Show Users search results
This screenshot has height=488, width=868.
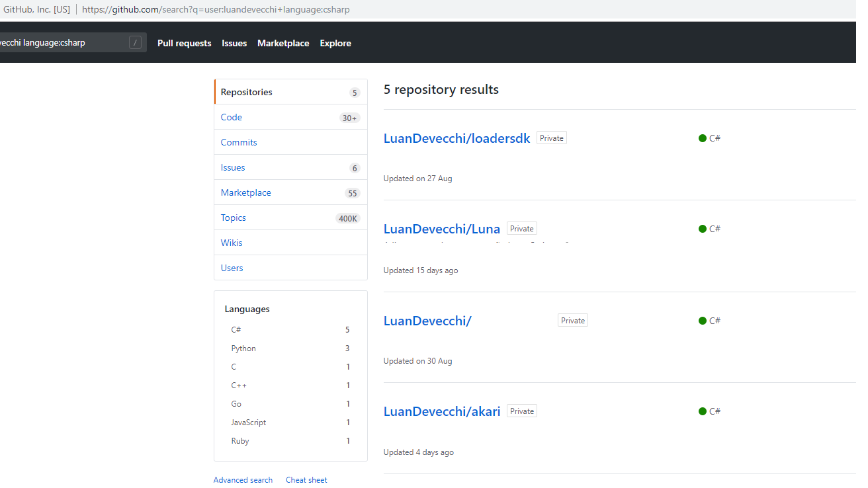290,268
